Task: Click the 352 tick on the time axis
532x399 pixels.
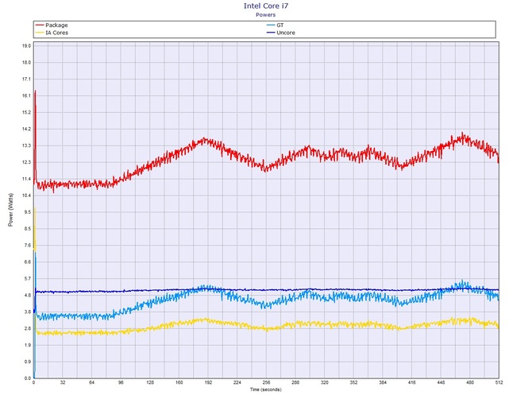Action: tap(353, 382)
